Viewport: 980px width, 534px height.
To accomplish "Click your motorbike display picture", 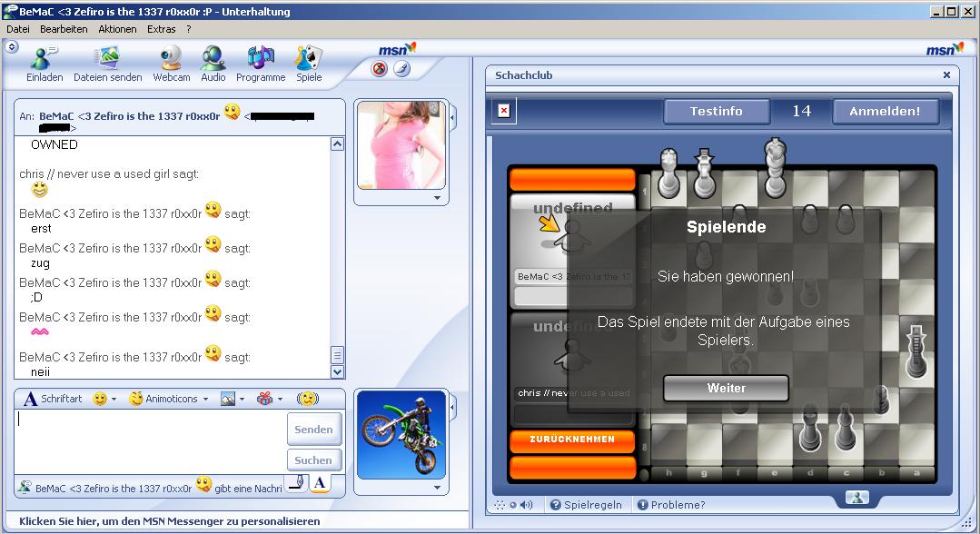I will tap(401, 435).
